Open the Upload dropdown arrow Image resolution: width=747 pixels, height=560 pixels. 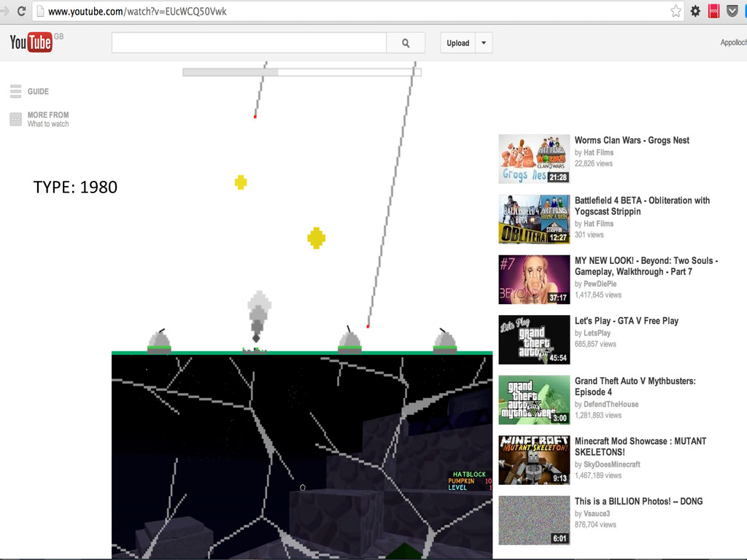click(x=484, y=43)
